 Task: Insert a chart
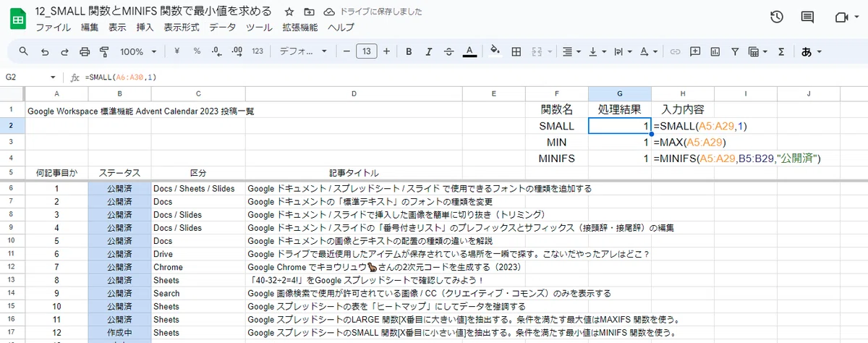(715, 51)
